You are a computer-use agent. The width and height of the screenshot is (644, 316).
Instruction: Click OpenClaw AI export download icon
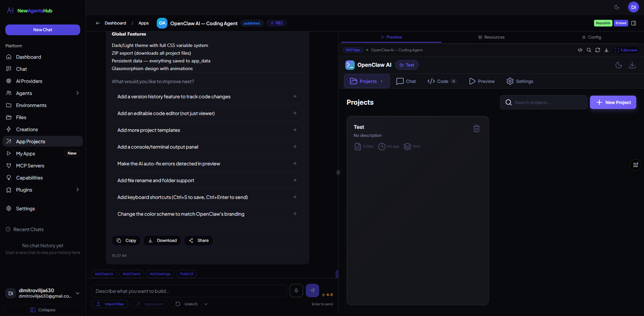(632, 65)
